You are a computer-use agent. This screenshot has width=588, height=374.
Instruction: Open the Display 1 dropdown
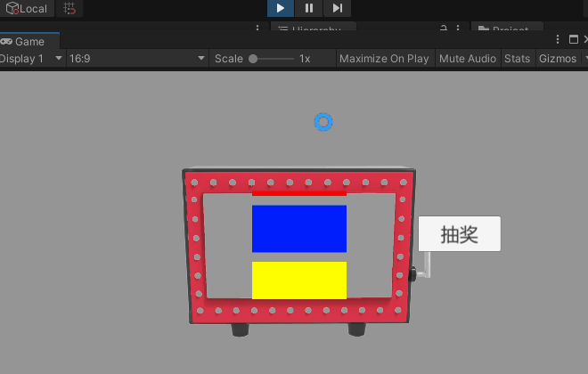pos(31,59)
